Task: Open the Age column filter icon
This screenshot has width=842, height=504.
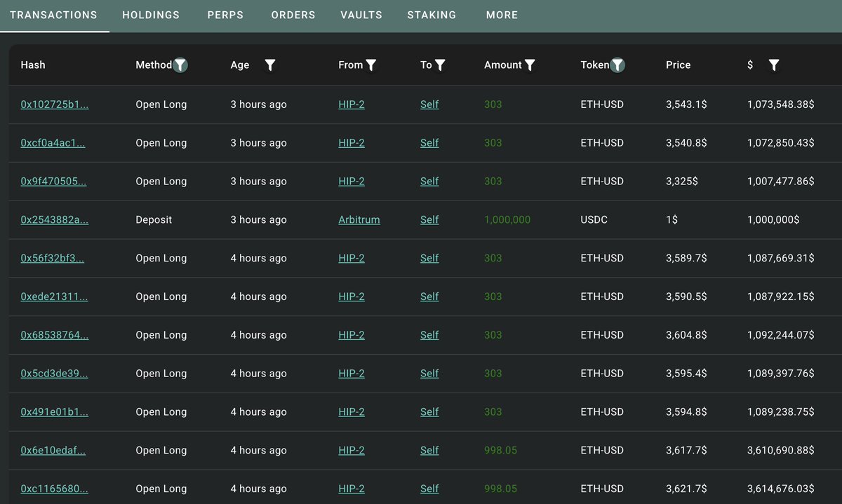Action: (270, 65)
